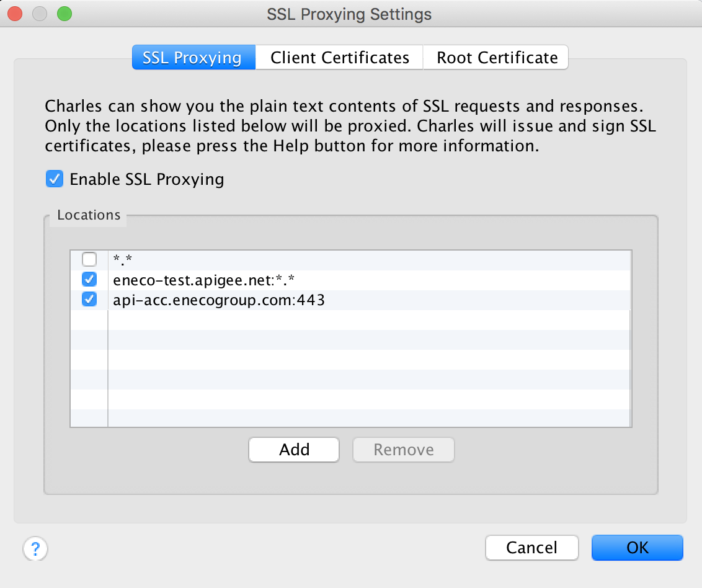Disable eneco-test.apigee.net location checkbox
The width and height of the screenshot is (702, 588).
[x=89, y=280]
